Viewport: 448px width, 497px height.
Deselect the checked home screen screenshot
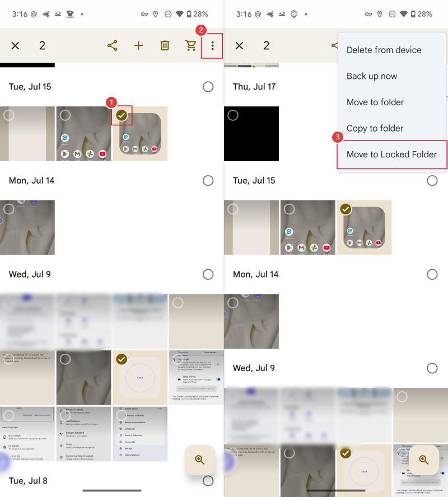click(x=122, y=115)
